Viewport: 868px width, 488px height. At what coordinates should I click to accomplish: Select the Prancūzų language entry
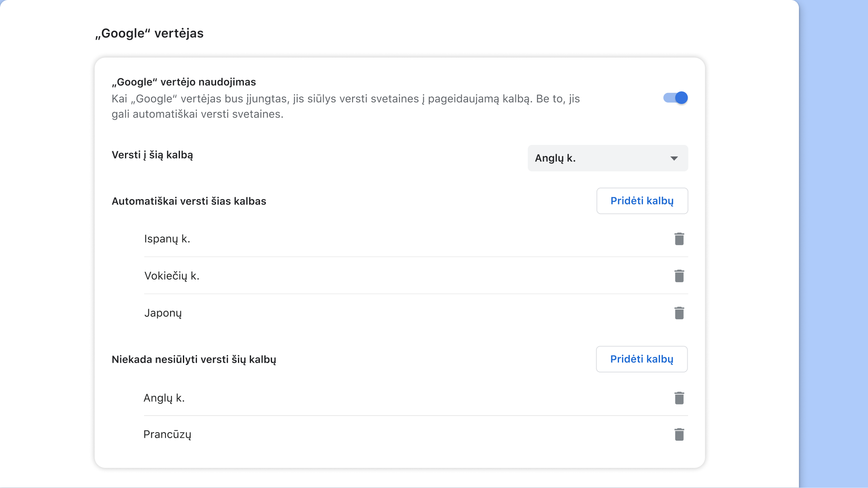(167, 434)
